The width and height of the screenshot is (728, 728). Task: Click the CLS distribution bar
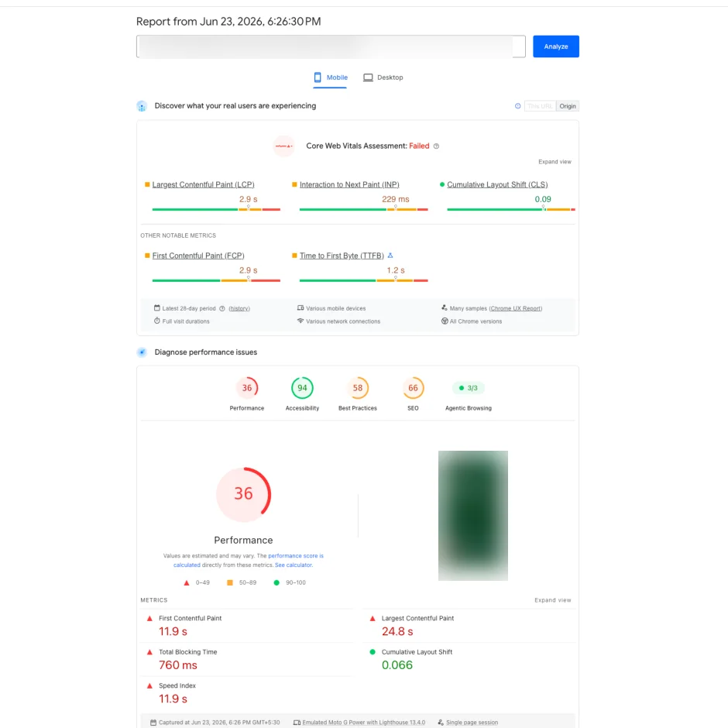(x=510, y=209)
